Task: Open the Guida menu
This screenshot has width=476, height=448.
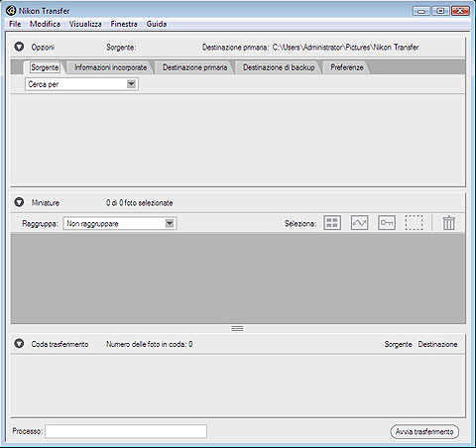Action: point(157,24)
